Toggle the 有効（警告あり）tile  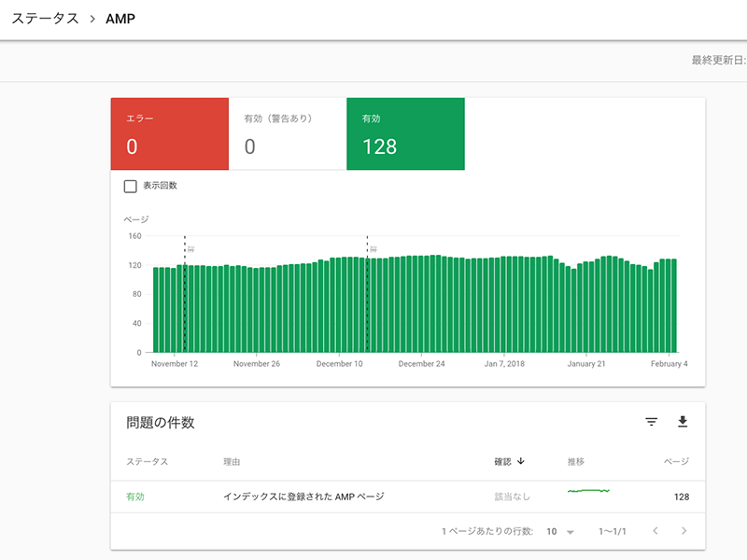[287, 134]
